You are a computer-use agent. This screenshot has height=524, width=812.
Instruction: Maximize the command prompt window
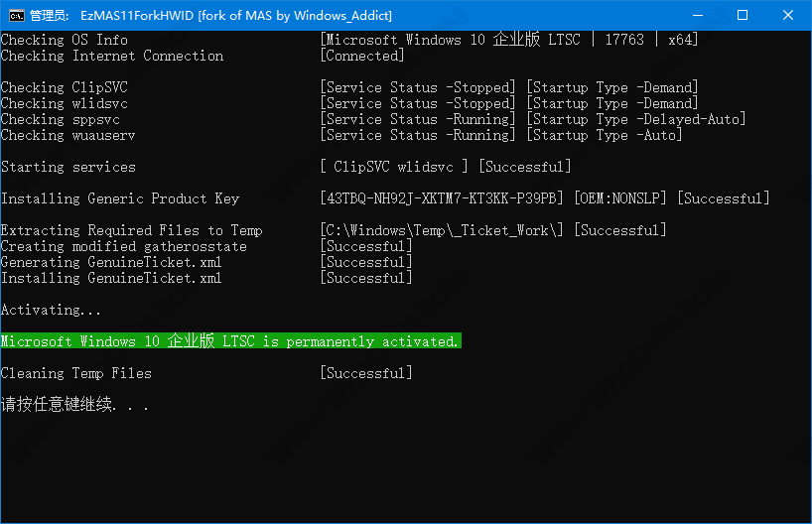click(743, 15)
